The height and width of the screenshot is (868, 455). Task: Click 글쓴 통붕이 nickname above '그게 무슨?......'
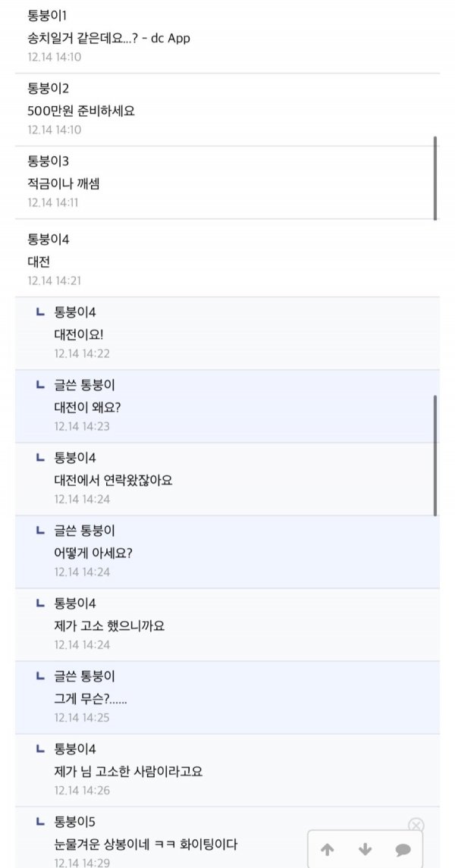pyautogui.click(x=85, y=675)
